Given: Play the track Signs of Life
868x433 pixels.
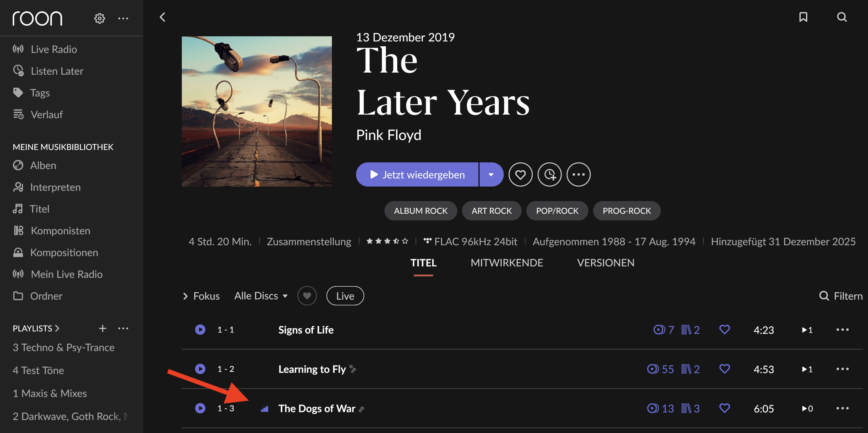Looking at the screenshot, I should coord(200,330).
